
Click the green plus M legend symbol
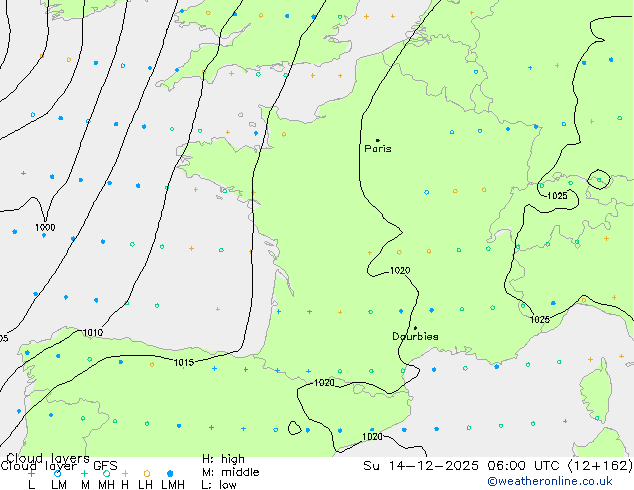[84, 473]
